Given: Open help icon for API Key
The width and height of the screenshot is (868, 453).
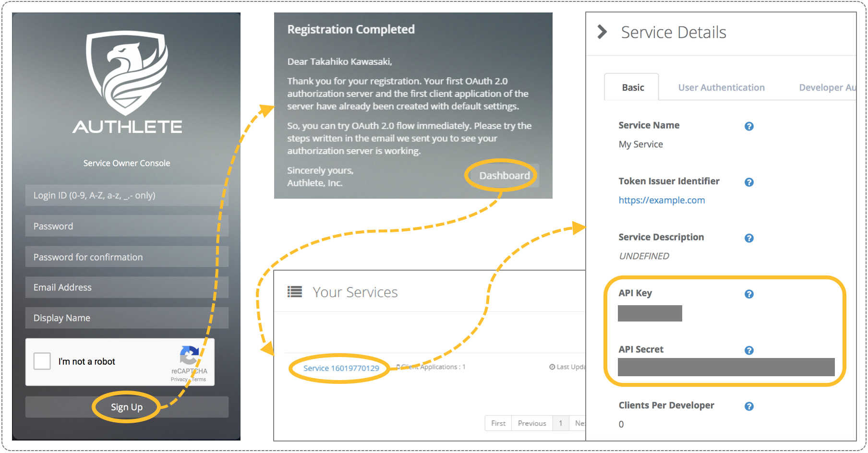Looking at the screenshot, I should click(749, 294).
